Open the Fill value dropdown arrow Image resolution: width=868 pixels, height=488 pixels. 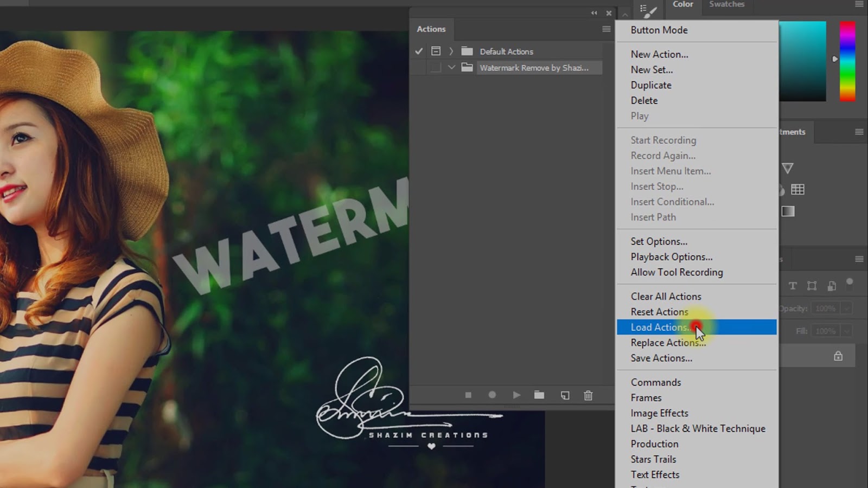click(846, 331)
